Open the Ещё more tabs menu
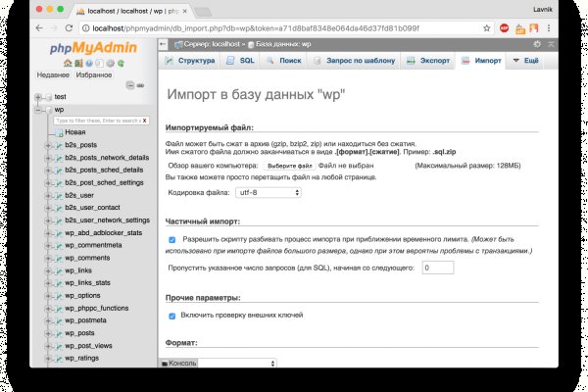 coord(527,61)
